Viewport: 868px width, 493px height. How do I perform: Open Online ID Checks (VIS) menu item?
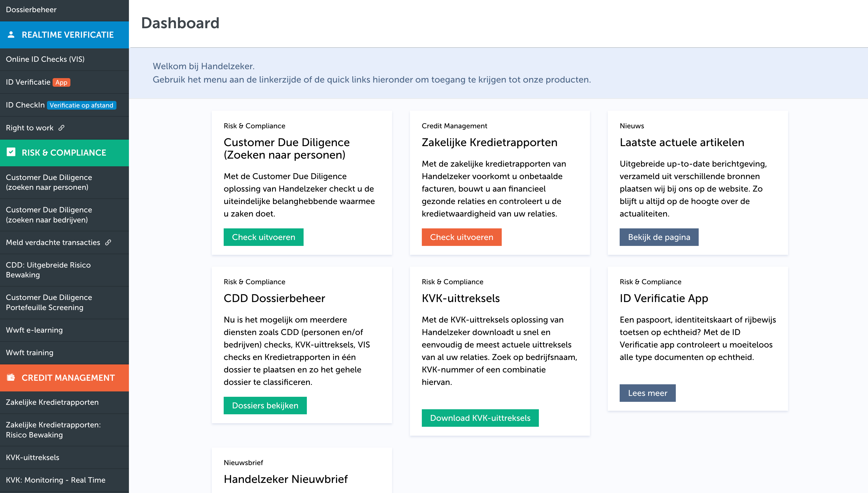[45, 59]
